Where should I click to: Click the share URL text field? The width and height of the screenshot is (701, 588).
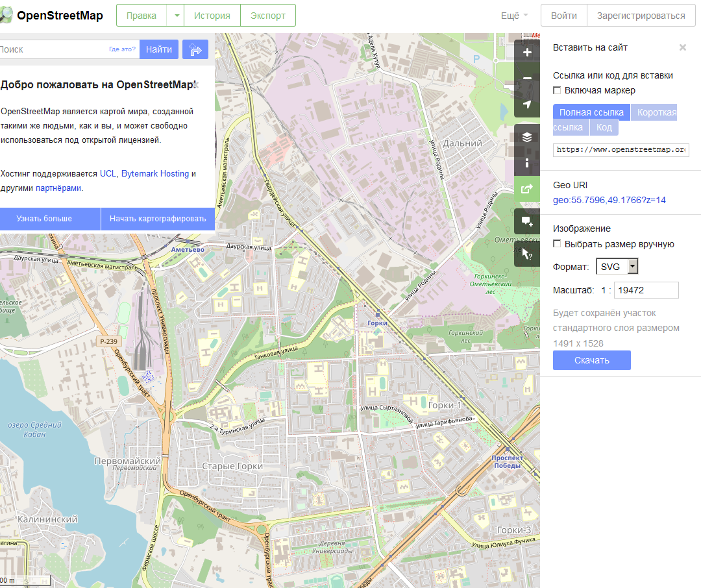[621, 150]
